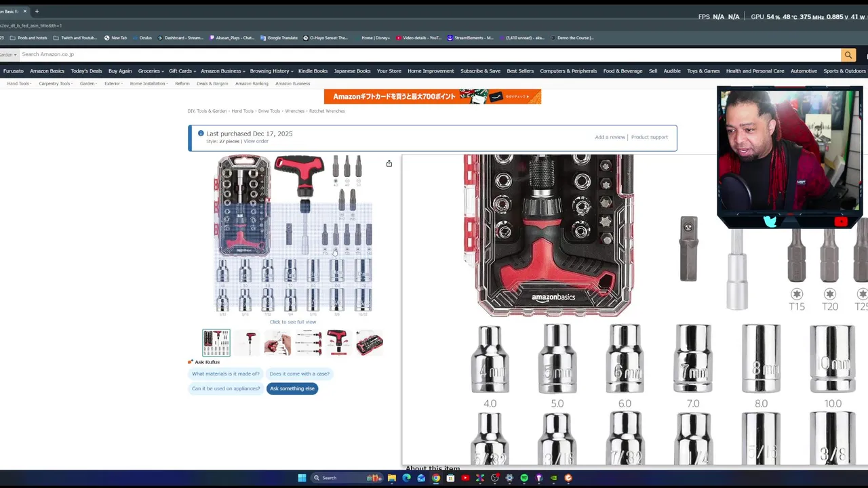This screenshot has width=868, height=488.
Task: Ask Rufus 'Does it come with a case?'
Action: tap(299, 373)
